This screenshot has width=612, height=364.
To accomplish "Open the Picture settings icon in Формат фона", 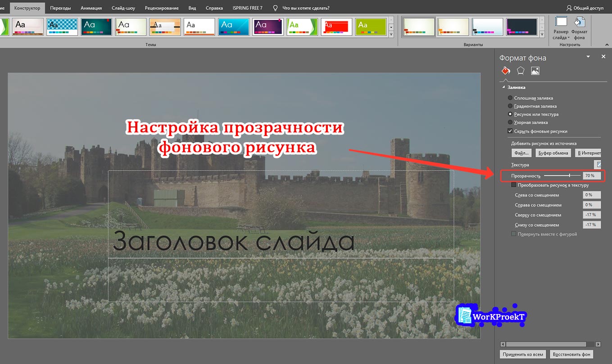I will [535, 71].
